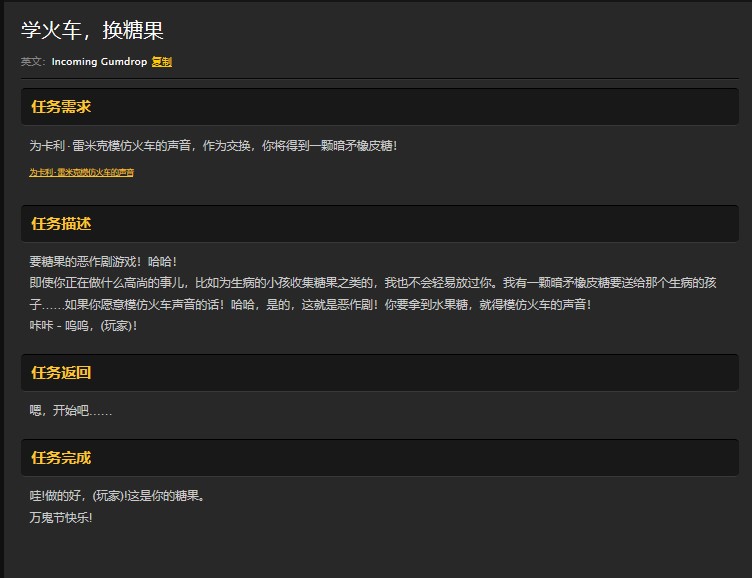Click the text 嗯，开始吧
The image size is (752, 578).
pyautogui.click(x=70, y=410)
